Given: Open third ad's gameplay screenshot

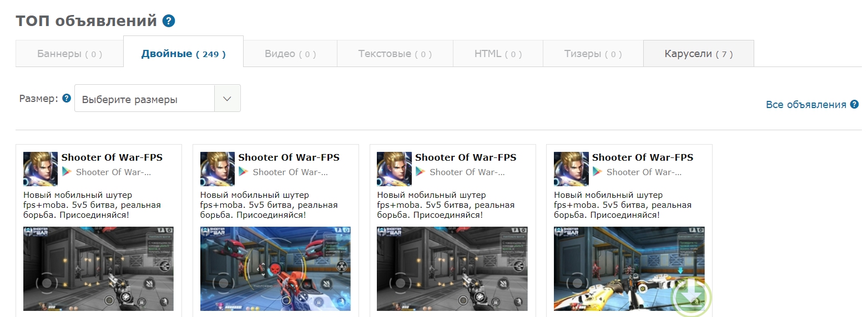Looking at the screenshot, I should pos(452,268).
